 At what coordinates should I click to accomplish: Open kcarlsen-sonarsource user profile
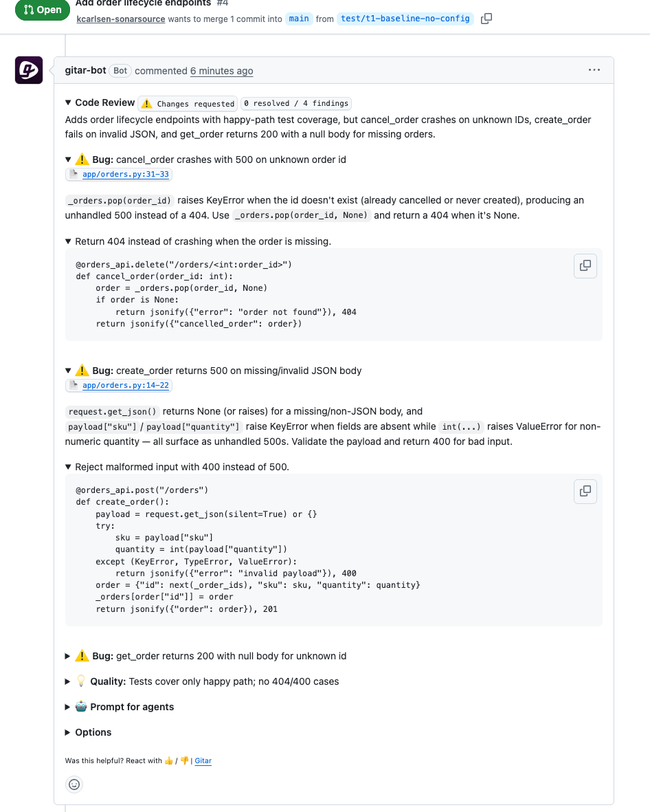coord(120,19)
